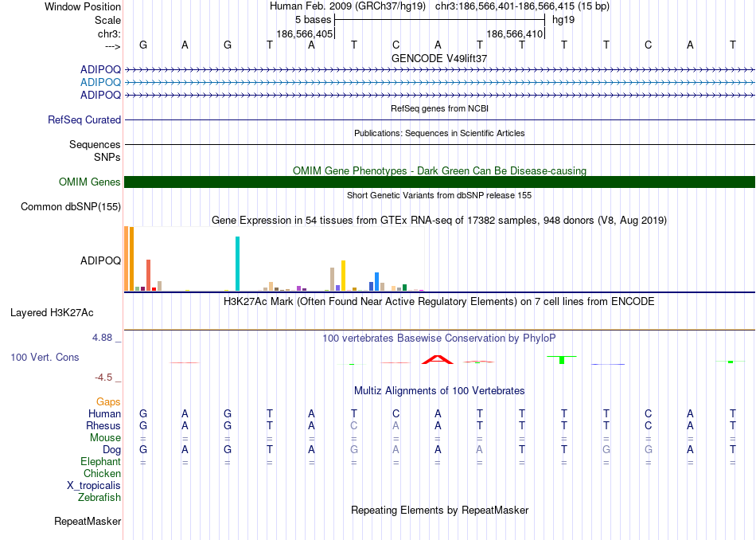This screenshot has height=540, width=756.
Task: Select the Zebrafish alignment row label
Action: click(99, 497)
